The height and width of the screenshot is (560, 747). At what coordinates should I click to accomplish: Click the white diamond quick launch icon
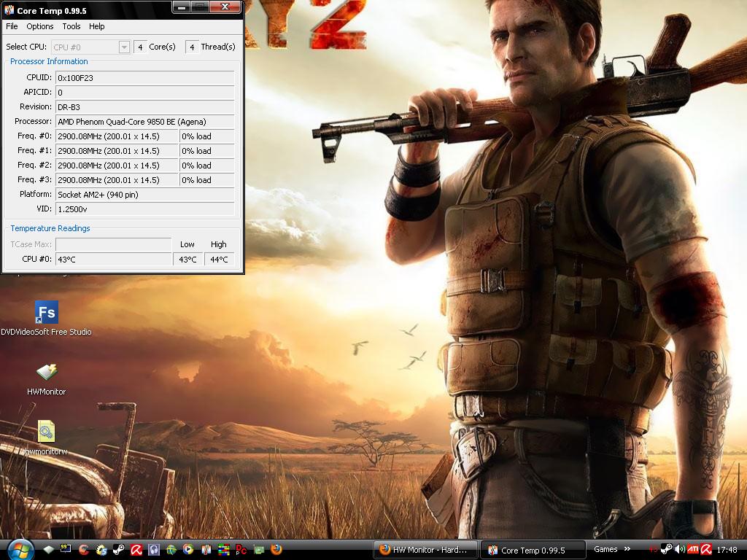point(48,550)
